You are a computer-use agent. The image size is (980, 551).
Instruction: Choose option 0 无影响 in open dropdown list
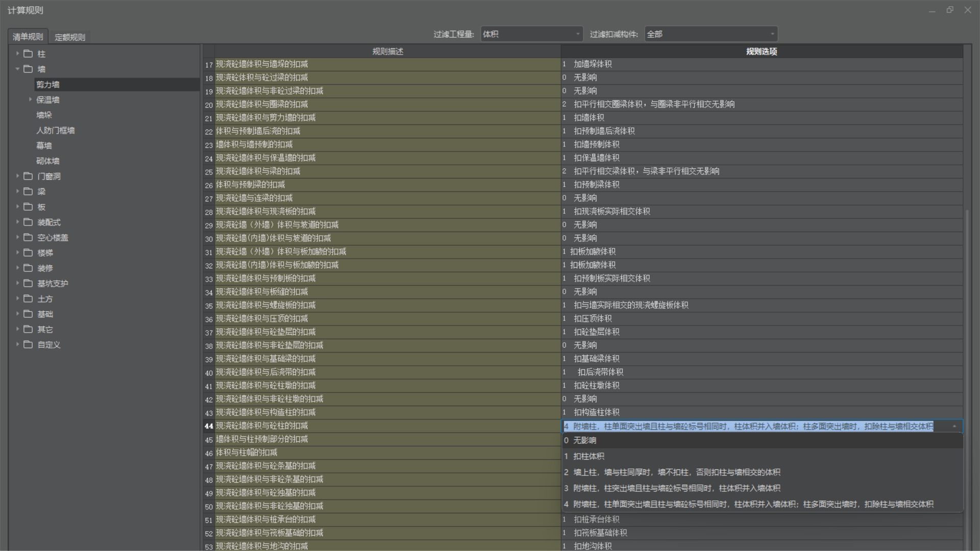tap(762, 440)
